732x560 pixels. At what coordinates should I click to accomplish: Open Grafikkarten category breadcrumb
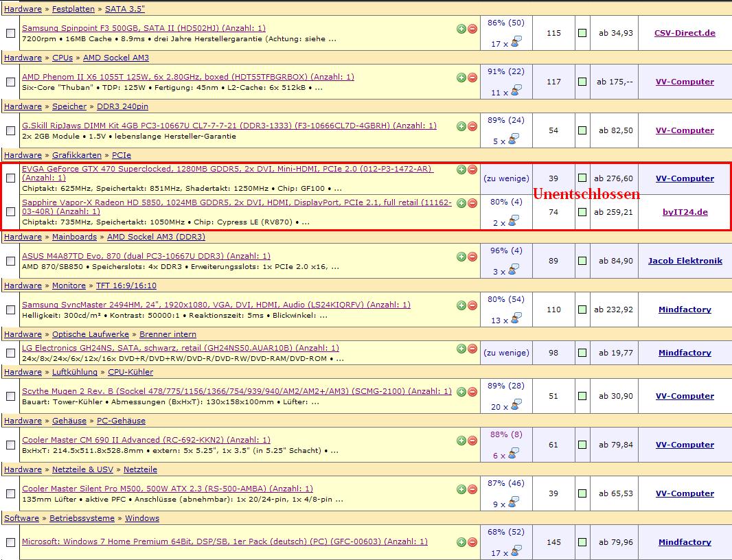(76, 155)
